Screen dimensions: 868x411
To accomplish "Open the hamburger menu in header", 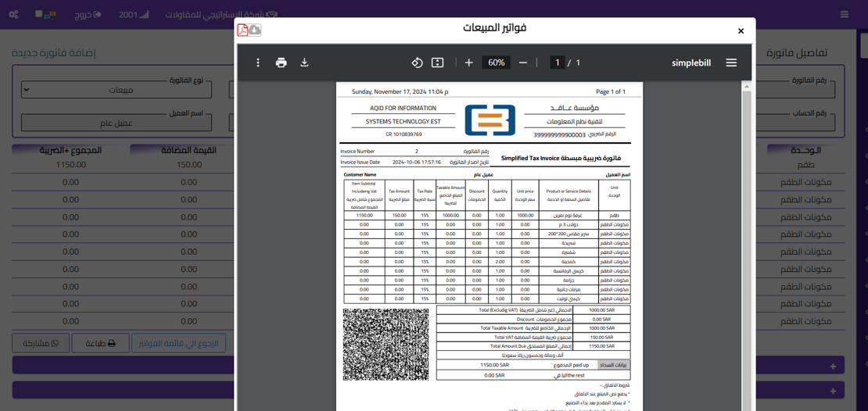I will [x=845, y=14].
